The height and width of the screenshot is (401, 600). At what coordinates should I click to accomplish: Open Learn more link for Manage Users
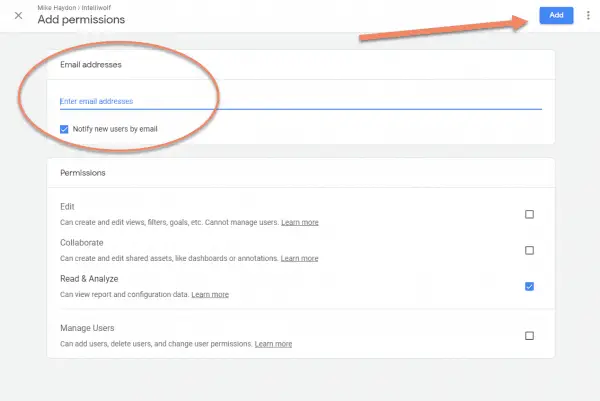273,344
